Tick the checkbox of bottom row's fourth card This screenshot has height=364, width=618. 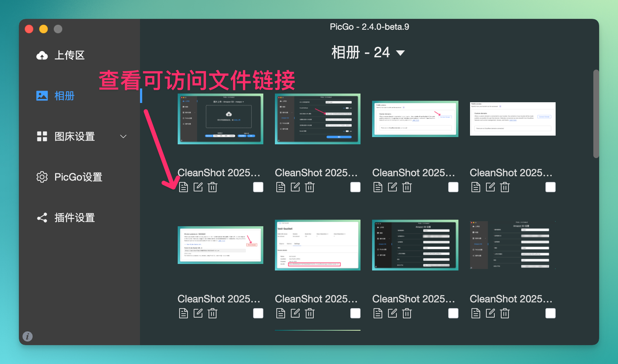(x=551, y=313)
